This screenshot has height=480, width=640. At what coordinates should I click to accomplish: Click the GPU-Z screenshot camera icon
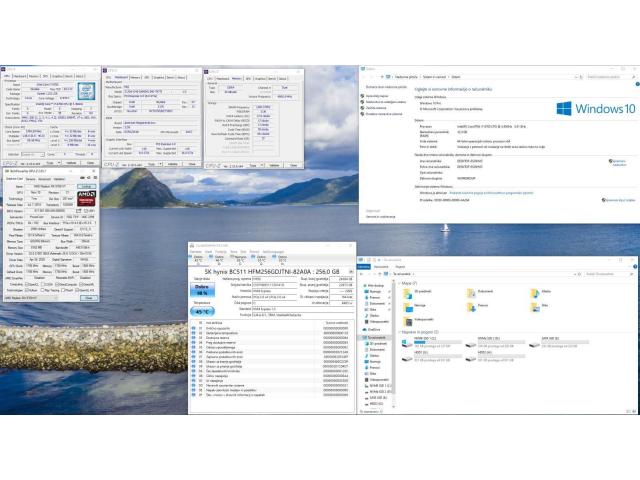[82, 178]
